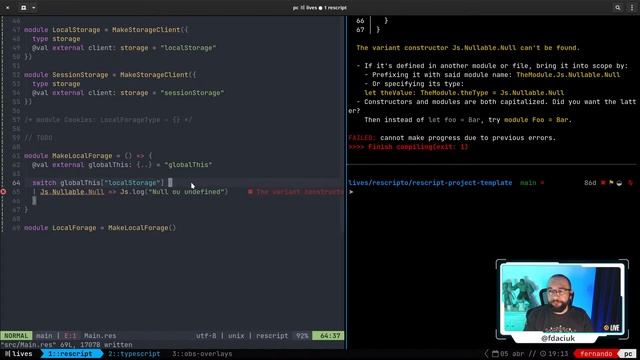The width and height of the screenshot is (640, 360).
Task: Click line number 66 in the compiler output
Action: click(x=360, y=21)
